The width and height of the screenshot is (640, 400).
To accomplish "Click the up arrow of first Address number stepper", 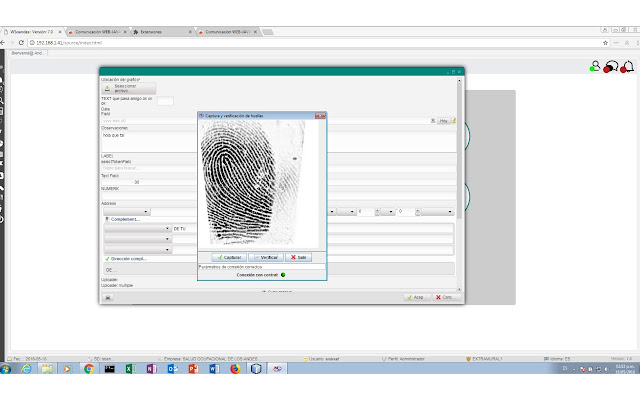I will click(377, 210).
